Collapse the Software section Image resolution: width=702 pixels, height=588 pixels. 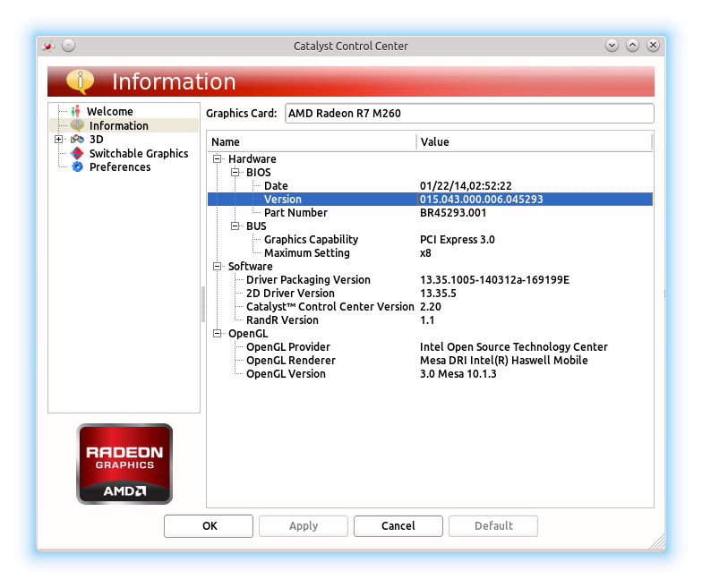click(217, 266)
